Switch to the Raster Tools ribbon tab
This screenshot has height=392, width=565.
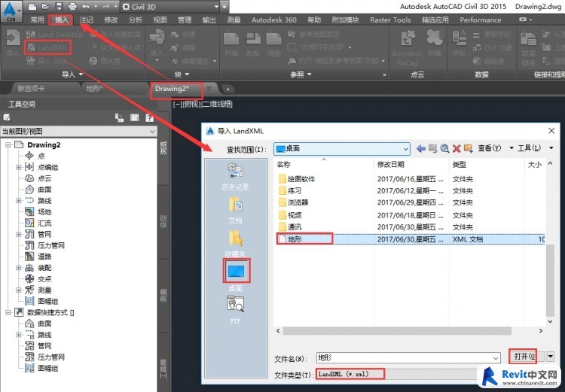(390, 20)
